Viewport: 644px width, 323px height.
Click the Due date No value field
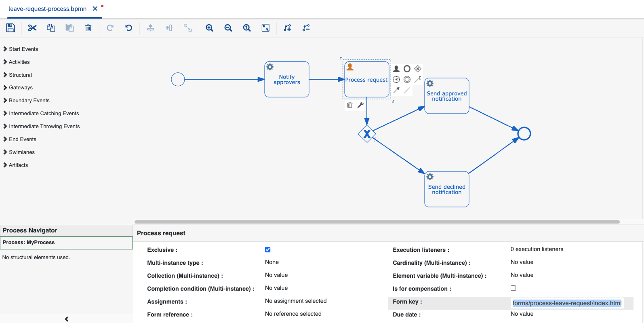click(x=522, y=314)
